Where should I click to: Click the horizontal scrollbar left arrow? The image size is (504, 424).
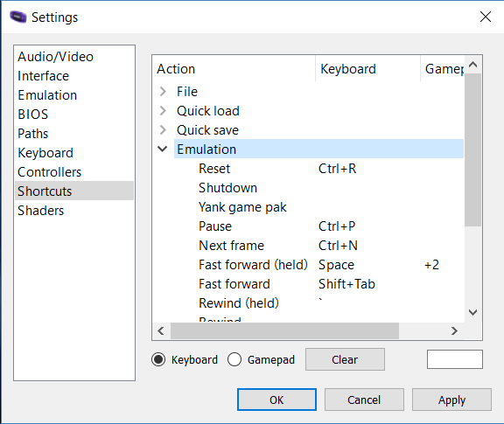[x=161, y=330]
